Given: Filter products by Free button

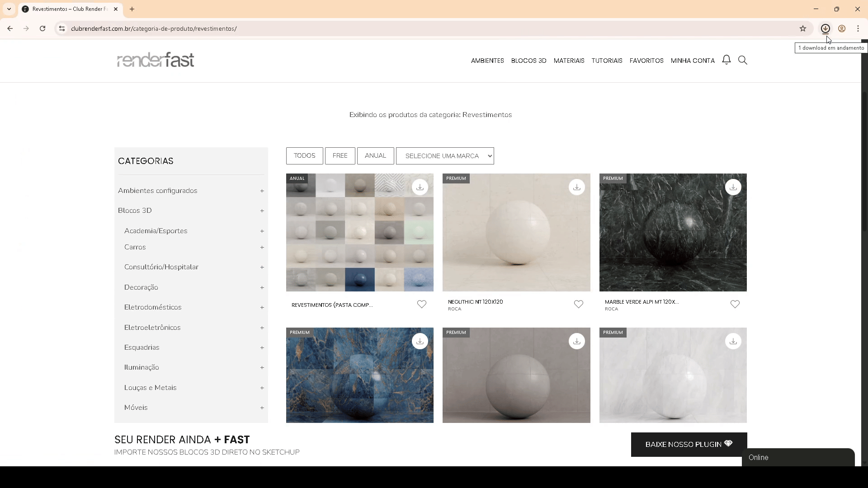Looking at the screenshot, I should click(x=340, y=155).
